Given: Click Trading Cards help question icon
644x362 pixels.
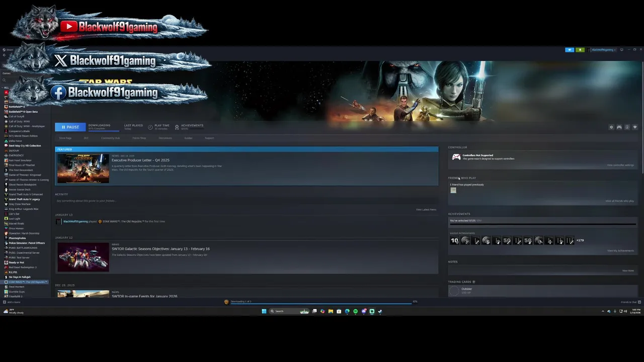Looking at the screenshot, I should click(x=473, y=282).
